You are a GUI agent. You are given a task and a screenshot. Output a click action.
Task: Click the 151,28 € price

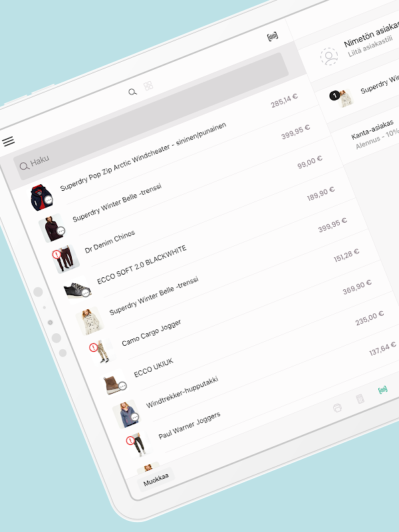click(x=346, y=255)
